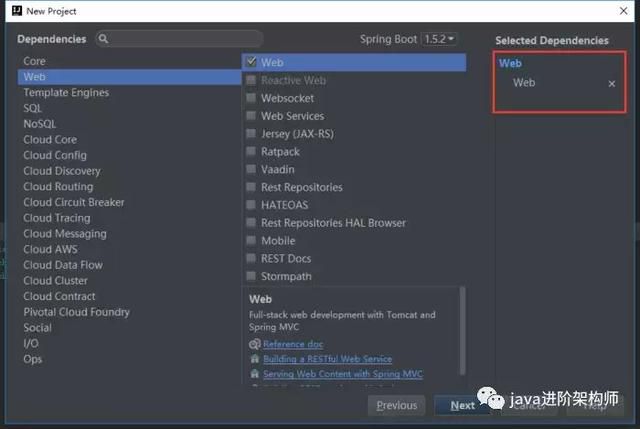Remove Web from selected dependencies
Image resolution: width=640 pixels, height=429 pixels.
[x=611, y=84]
